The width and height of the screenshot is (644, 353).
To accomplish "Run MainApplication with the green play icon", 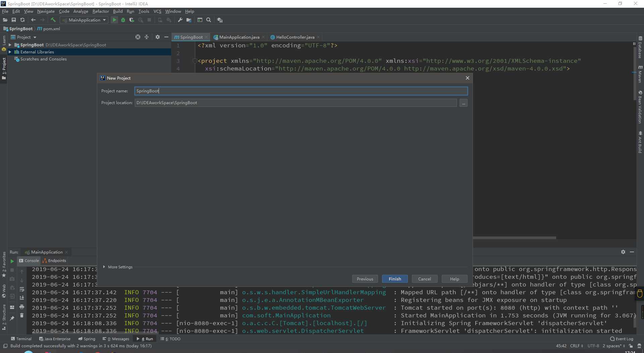I will 114,20.
